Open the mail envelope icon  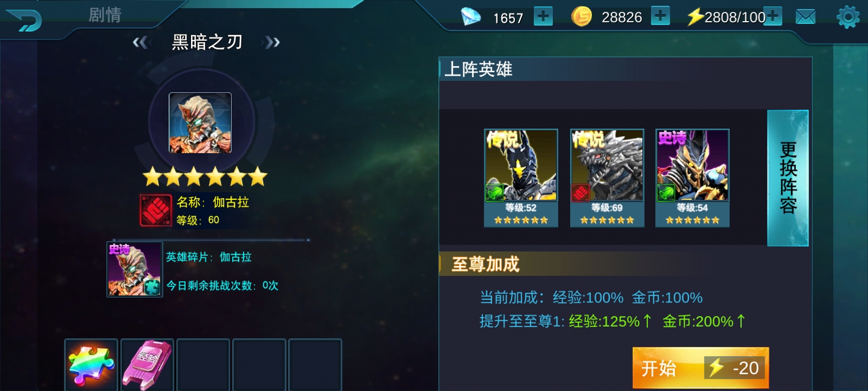click(806, 17)
